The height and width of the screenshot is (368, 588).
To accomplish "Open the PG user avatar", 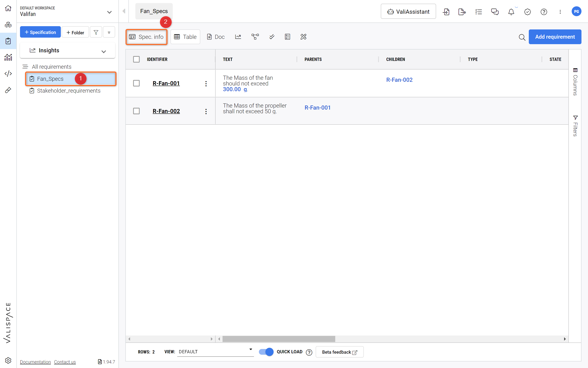I will [576, 11].
